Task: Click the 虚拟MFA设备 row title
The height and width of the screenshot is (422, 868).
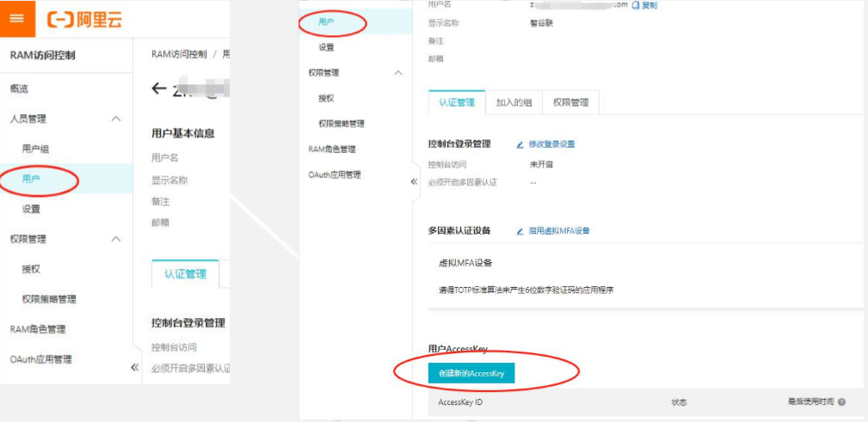Action: (465, 263)
